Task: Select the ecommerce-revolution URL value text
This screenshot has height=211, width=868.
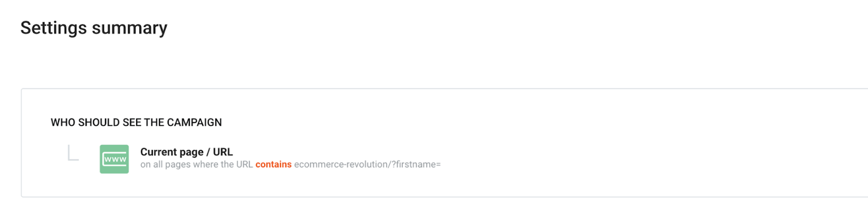Action: coord(367,165)
